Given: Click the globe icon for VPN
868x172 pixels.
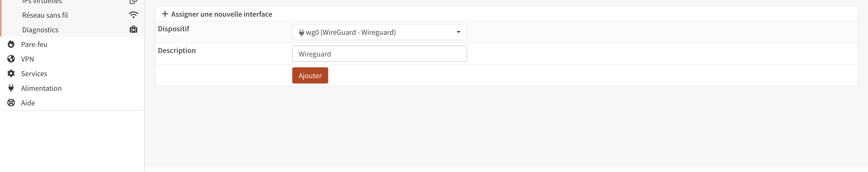Looking at the screenshot, I should [11, 59].
